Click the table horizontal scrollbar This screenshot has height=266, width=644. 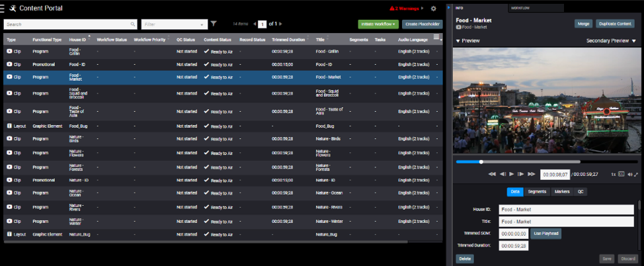point(206,242)
